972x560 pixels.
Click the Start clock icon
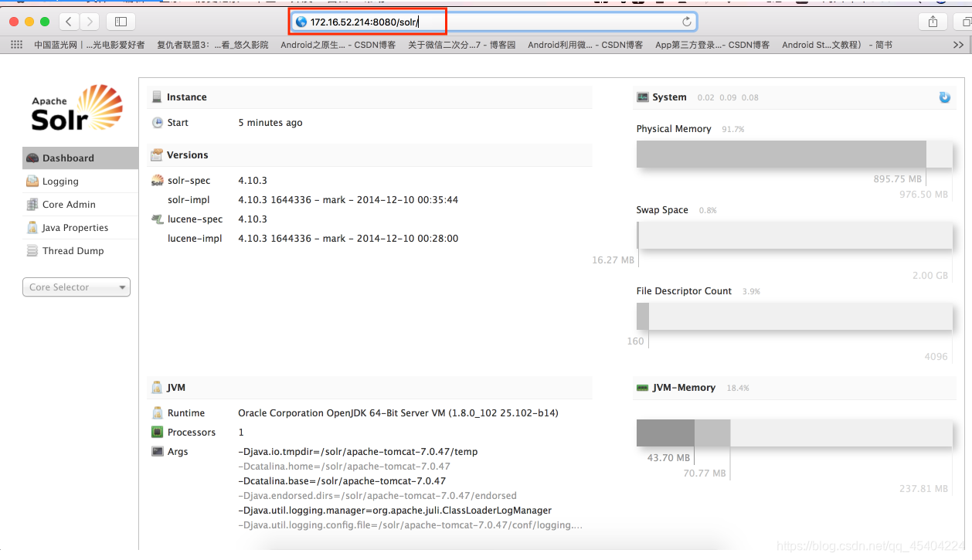pos(158,122)
